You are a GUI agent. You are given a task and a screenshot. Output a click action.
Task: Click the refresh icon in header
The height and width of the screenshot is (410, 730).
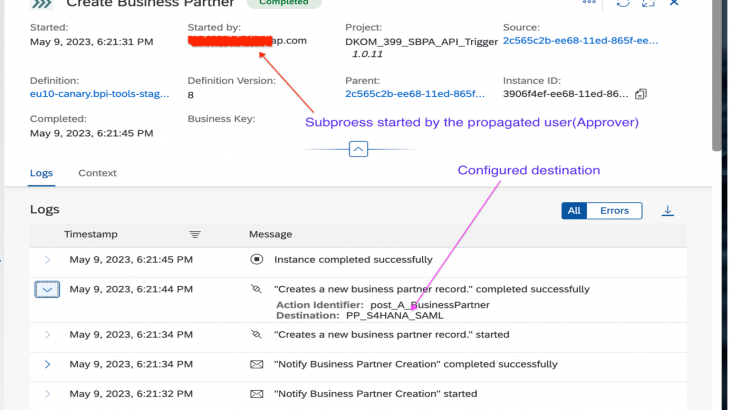click(623, 3)
